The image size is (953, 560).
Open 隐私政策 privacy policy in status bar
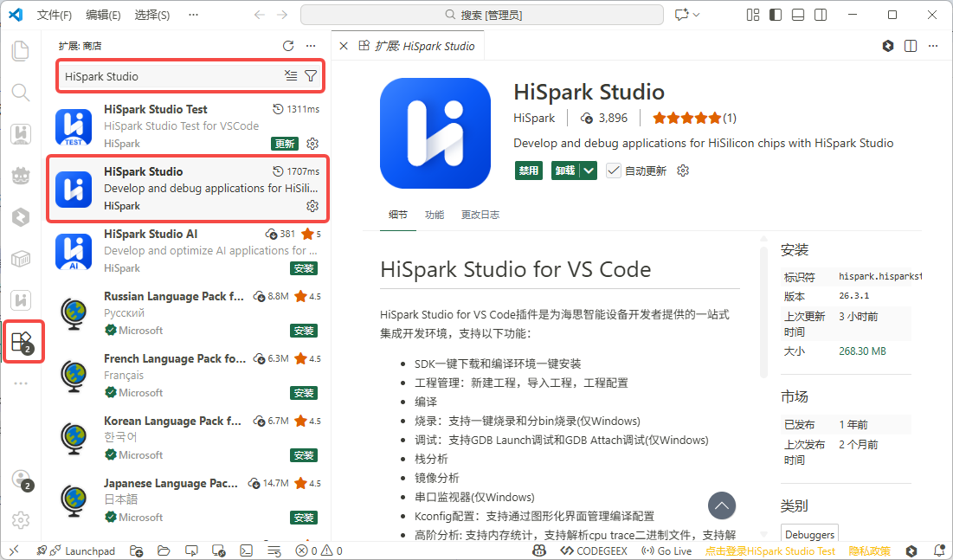tap(870, 550)
